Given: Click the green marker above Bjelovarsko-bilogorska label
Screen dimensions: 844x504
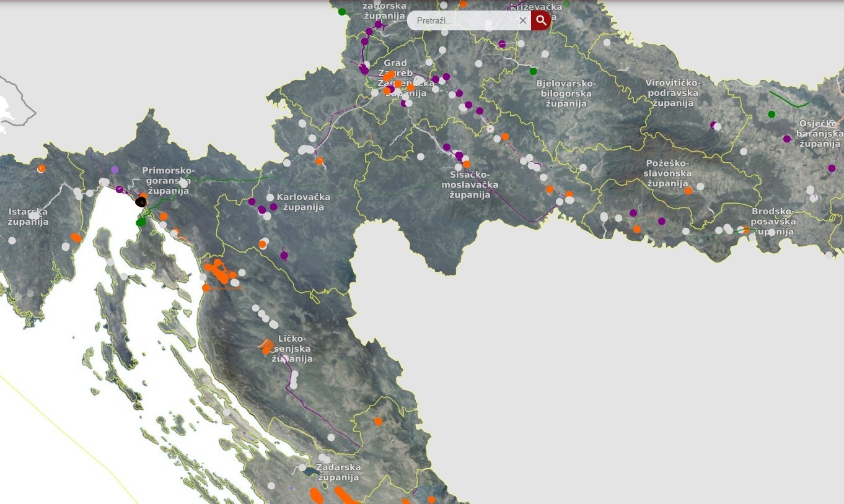Looking at the screenshot, I should [x=533, y=71].
